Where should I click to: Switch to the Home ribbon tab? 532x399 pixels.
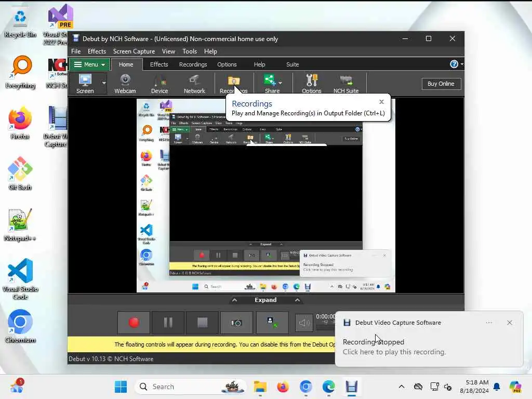pyautogui.click(x=126, y=64)
